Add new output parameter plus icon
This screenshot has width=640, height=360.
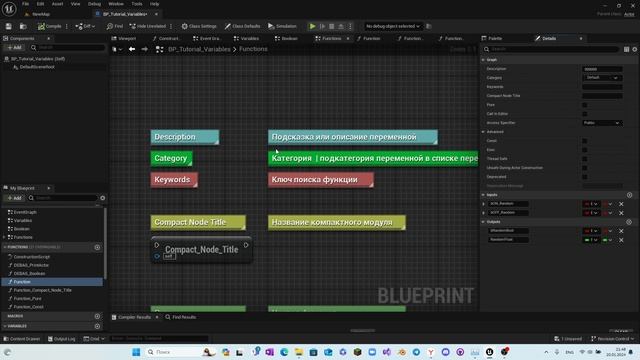(629, 222)
